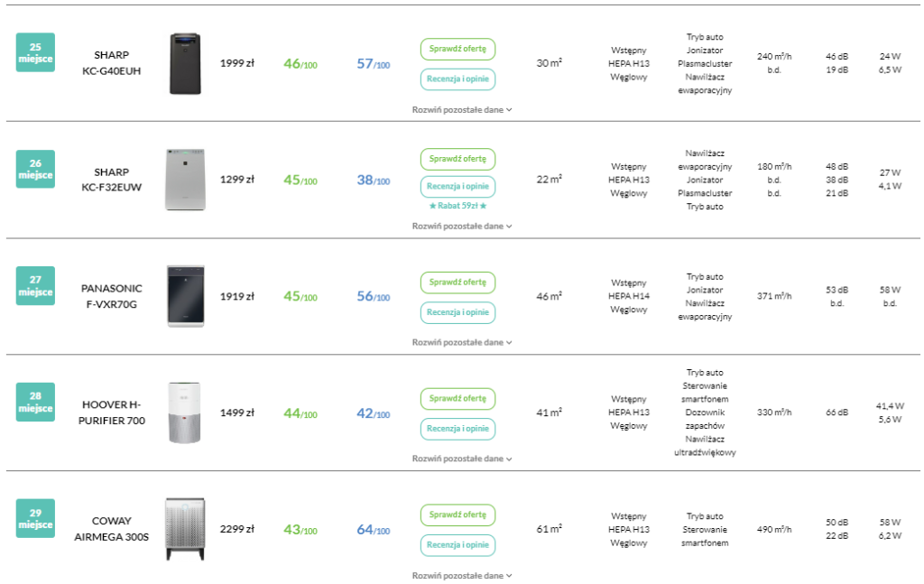924x584 pixels.
Task: Open Recenzja i opinie for Panasonic F-VXR70G
Action: pos(457,312)
